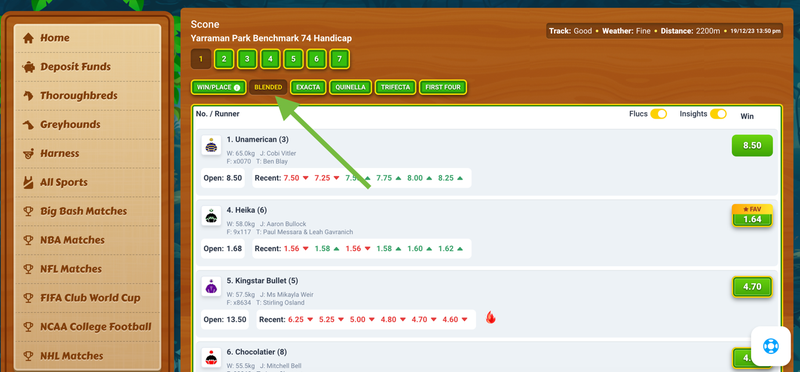Select the Trifecta bet type tab
This screenshot has width=800, height=372.
pyautogui.click(x=395, y=87)
